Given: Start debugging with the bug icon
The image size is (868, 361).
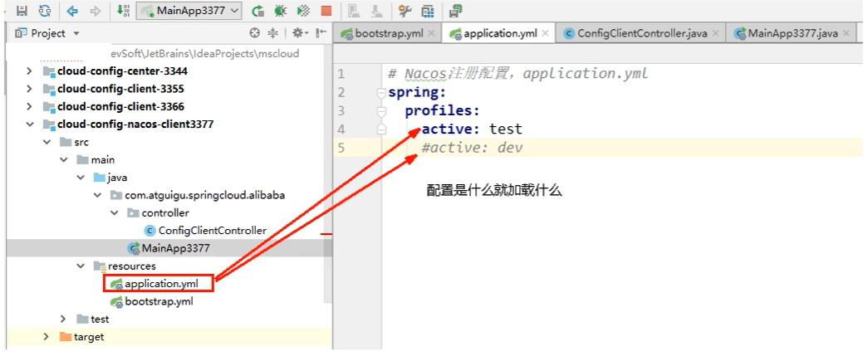Looking at the screenshot, I should tap(281, 10).
